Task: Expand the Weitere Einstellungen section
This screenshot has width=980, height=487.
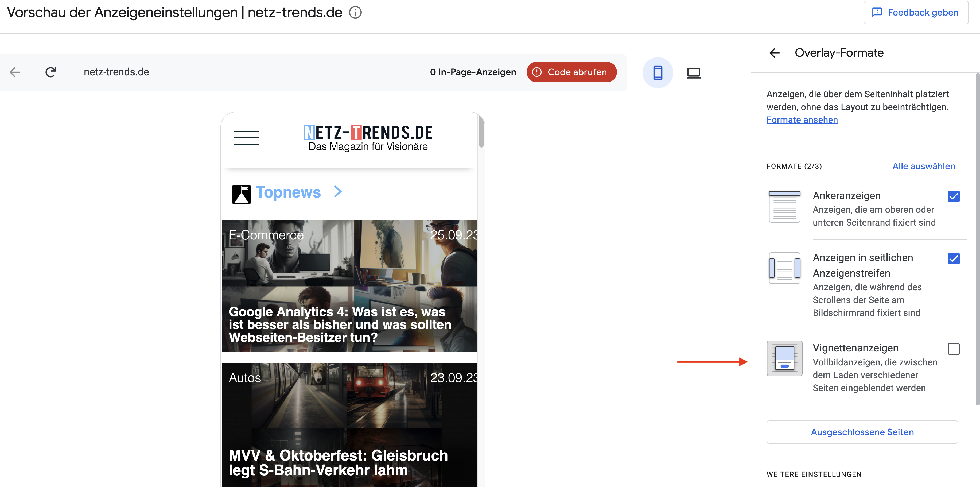Action: (x=814, y=474)
